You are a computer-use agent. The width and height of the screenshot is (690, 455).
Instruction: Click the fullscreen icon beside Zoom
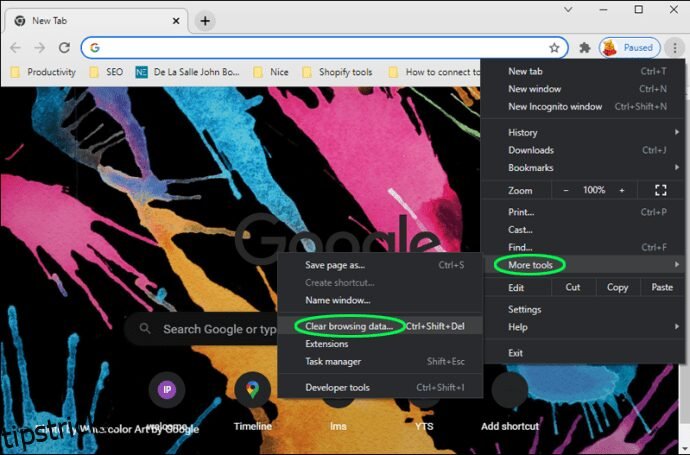(x=660, y=190)
